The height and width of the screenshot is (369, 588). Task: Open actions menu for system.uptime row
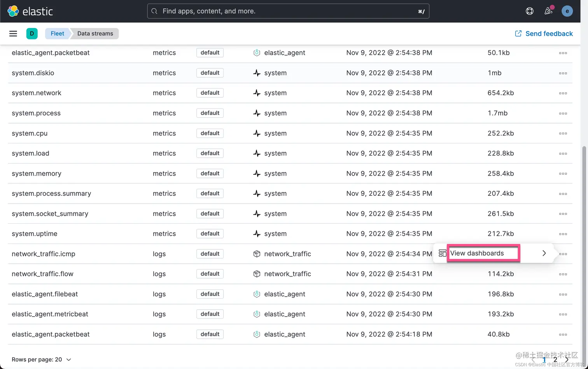(x=563, y=234)
